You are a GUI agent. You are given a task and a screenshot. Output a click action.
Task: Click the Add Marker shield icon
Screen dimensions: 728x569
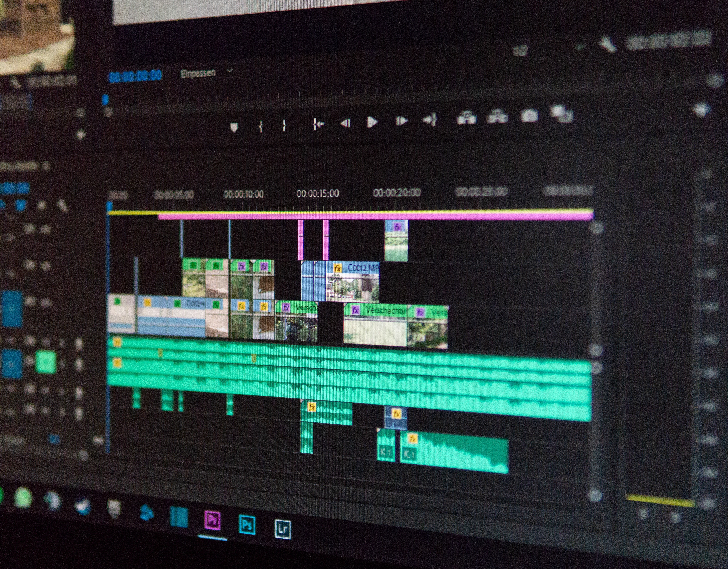[x=234, y=127]
